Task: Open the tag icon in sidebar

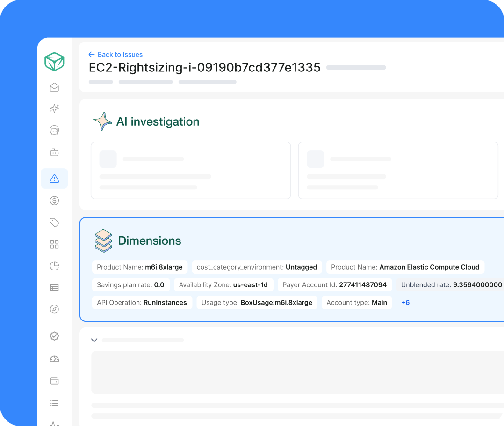Action: [54, 222]
